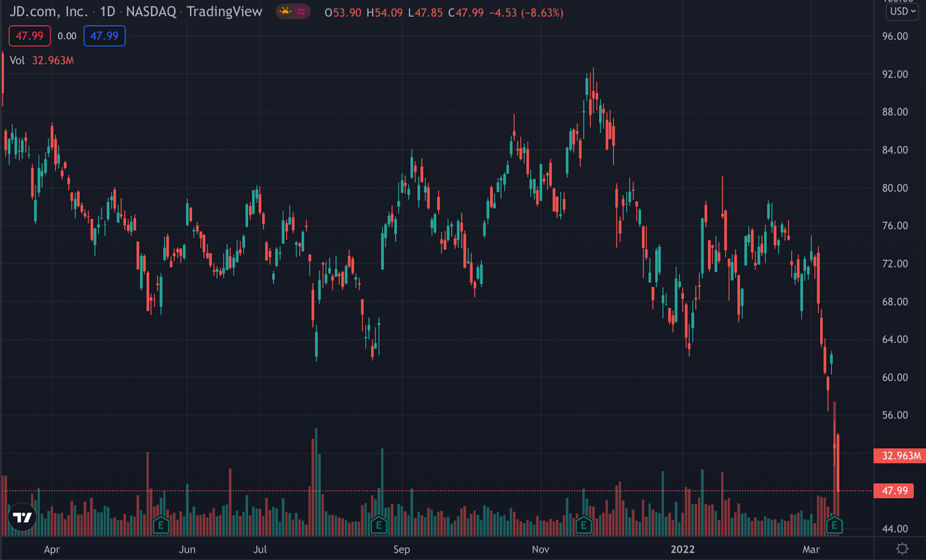Click the 68.00 price axis label
This screenshot has width=926, height=560.
tap(895, 301)
